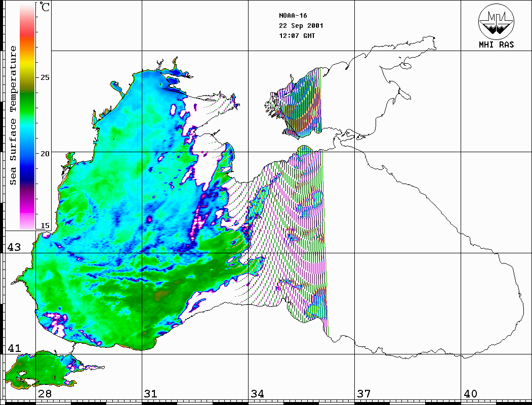Click longitude label '34'
The width and height of the screenshot is (532, 405).
point(257,393)
